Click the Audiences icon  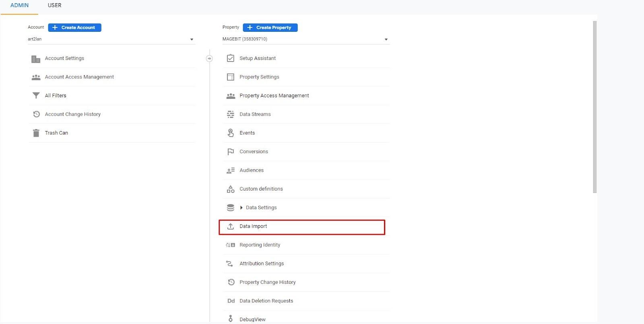pyautogui.click(x=231, y=170)
